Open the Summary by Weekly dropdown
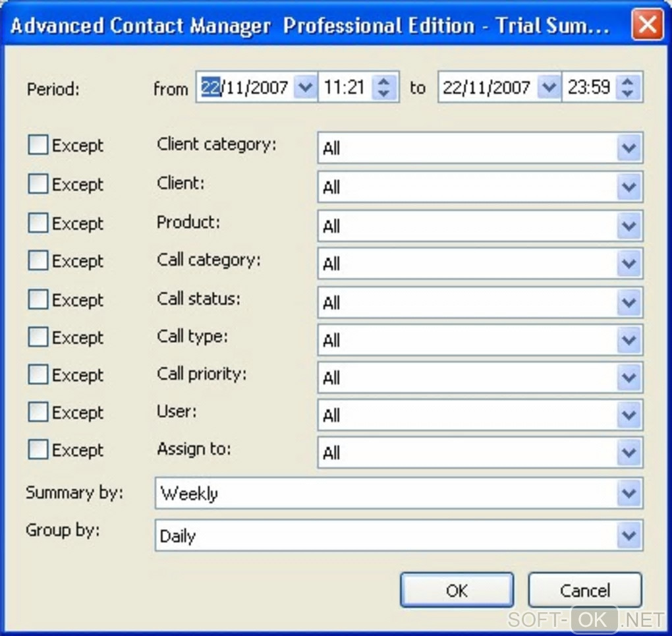The image size is (672, 636). tap(629, 493)
